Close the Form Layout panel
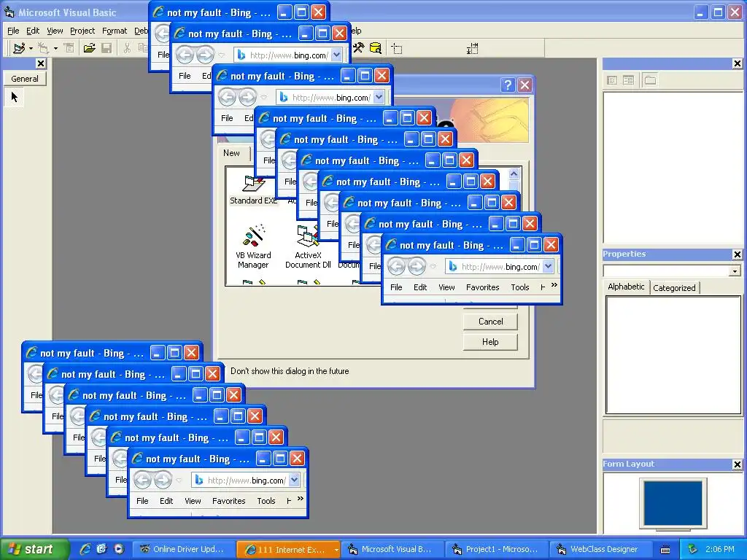 (x=738, y=464)
